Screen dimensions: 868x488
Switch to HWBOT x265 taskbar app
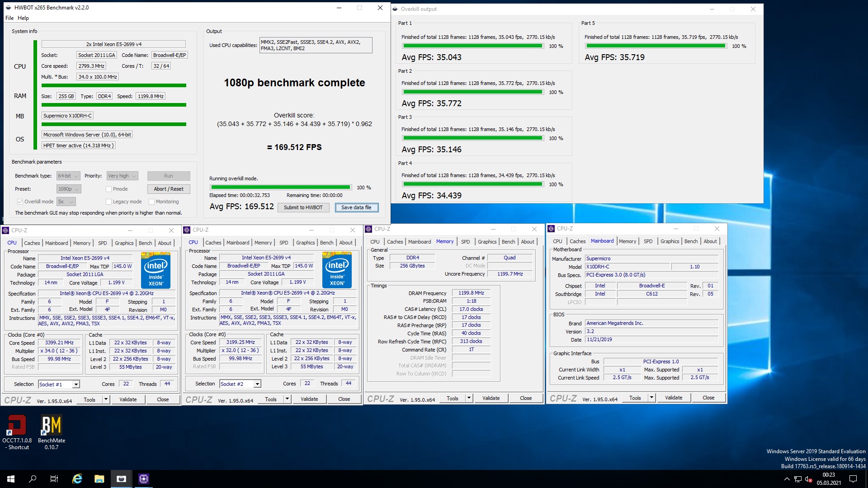coord(121,479)
